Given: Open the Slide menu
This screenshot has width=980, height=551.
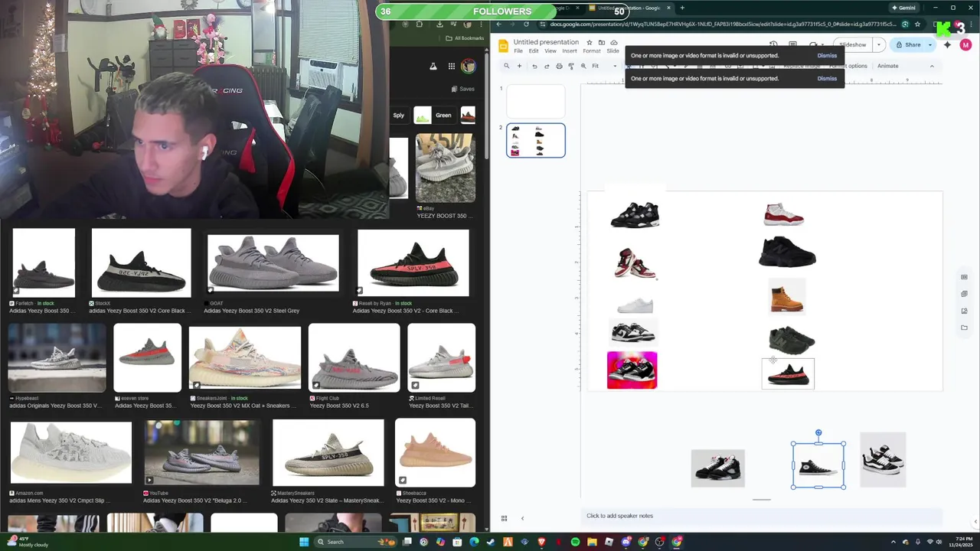Looking at the screenshot, I should coord(612,51).
